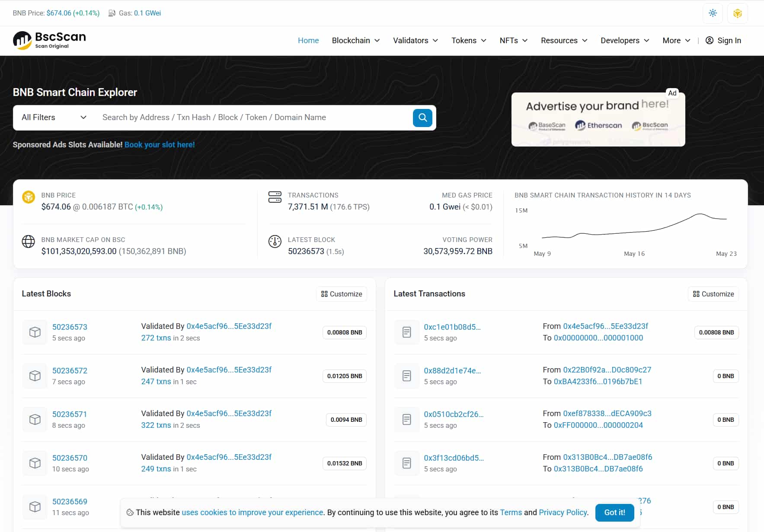This screenshot has height=532, width=764.
Task: Click the gold BNB Price coin icon
Action: coord(29,197)
